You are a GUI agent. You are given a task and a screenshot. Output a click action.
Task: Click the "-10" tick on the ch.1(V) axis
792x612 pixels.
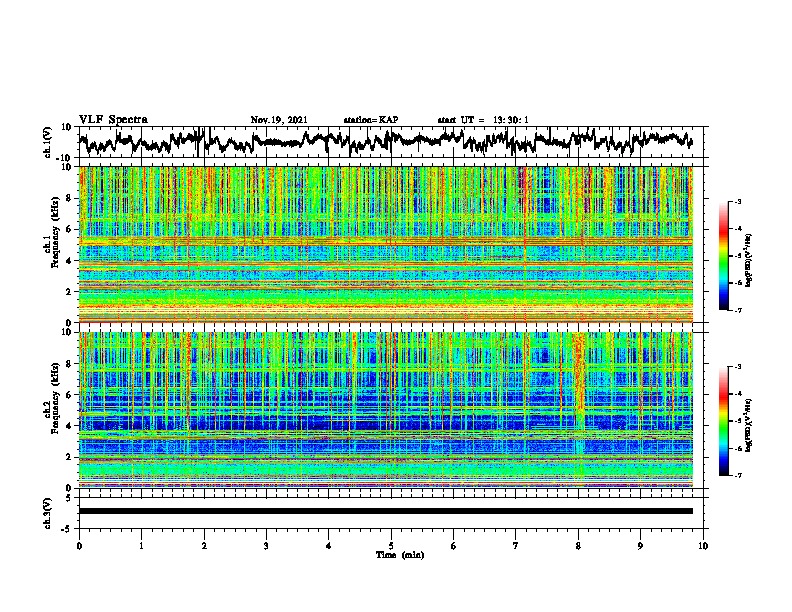coord(65,158)
